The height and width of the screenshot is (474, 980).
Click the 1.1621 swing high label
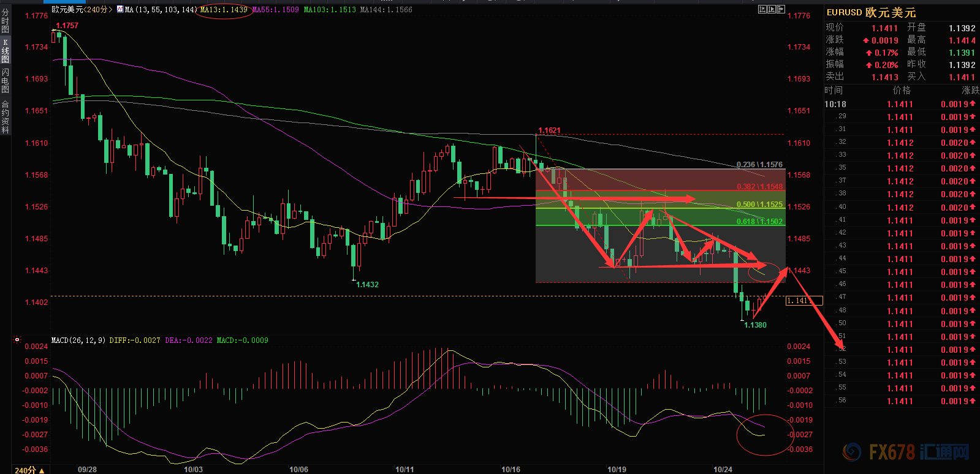[549, 130]
